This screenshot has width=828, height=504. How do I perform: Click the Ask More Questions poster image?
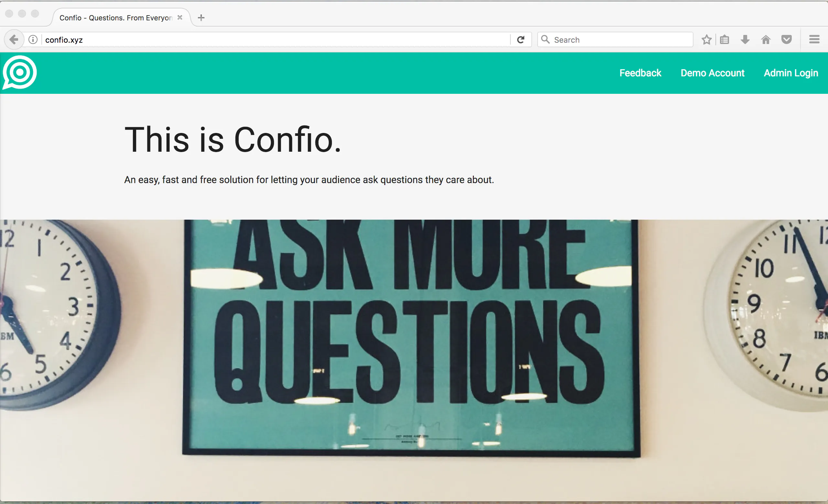[411, 338]
